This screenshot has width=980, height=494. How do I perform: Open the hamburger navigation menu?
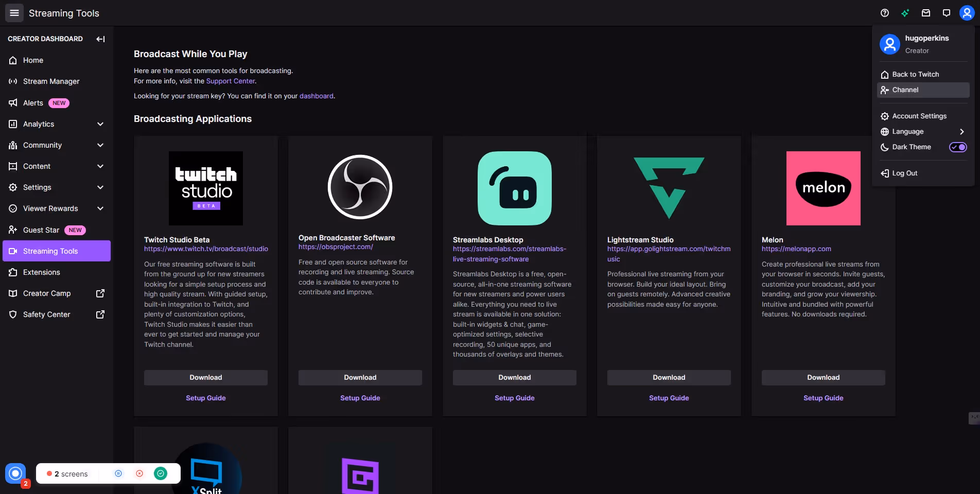[x=14, y=13]
